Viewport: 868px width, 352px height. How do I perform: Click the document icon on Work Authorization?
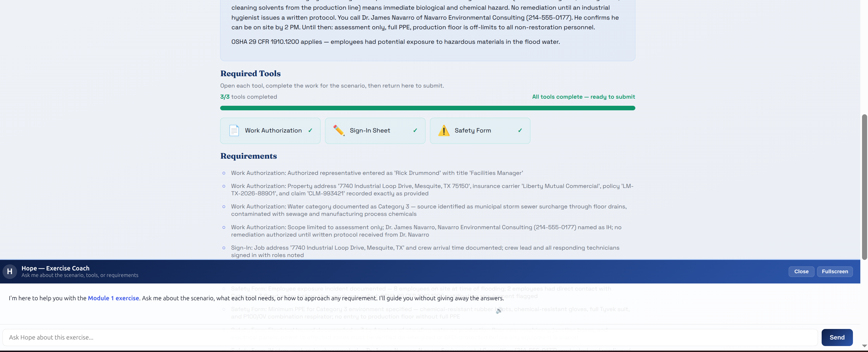pyautogui.click(x=234, y=130)
